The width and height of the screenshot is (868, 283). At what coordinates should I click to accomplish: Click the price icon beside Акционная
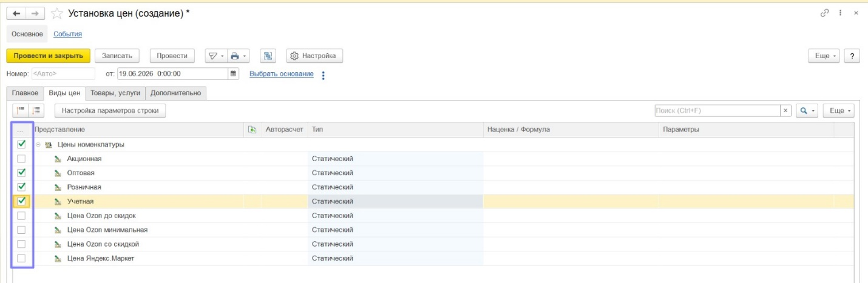point(58,159)
